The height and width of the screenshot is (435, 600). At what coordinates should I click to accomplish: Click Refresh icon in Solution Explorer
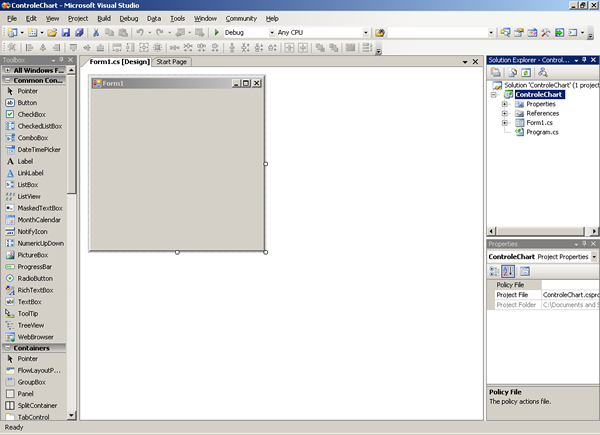pos(526,72)
